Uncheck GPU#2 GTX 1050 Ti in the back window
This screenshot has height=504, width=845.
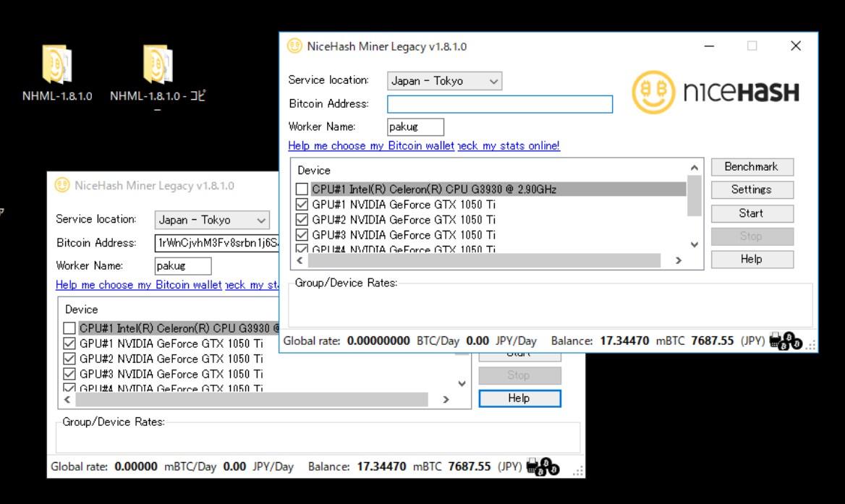click(69, 359)
